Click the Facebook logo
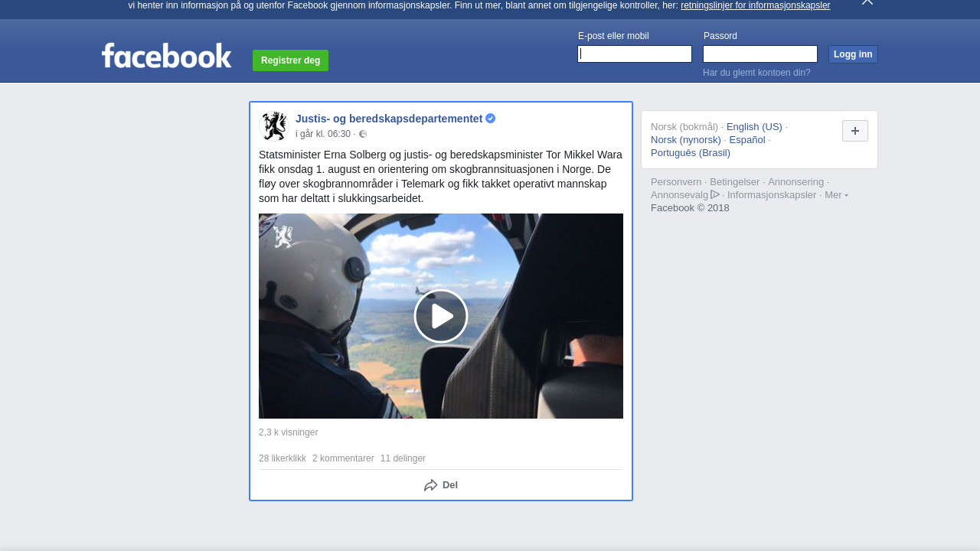 (166, 56)
